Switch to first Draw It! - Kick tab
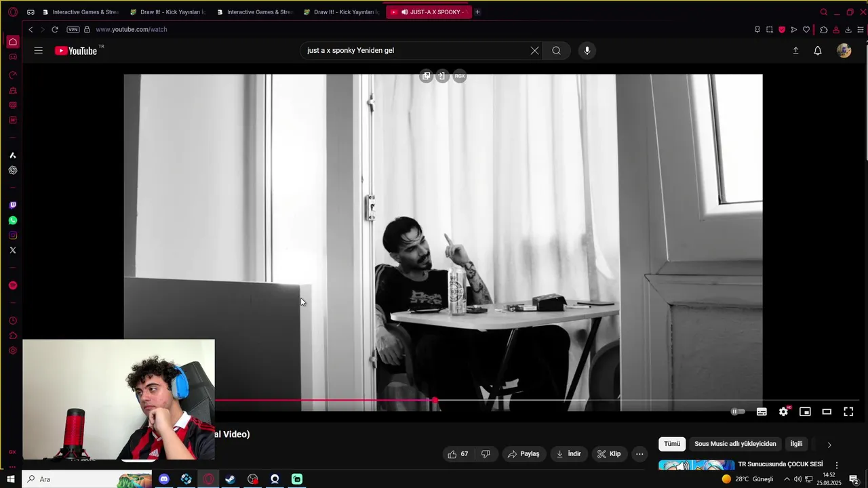The width and height of the screenshot is (868, 488). click(167, 12)
